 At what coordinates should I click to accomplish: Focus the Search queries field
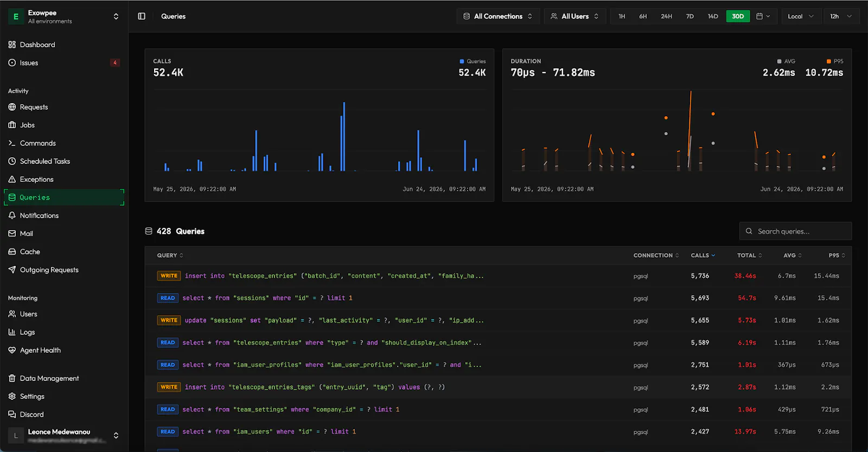pyautogui.click(x=795, y=231)
